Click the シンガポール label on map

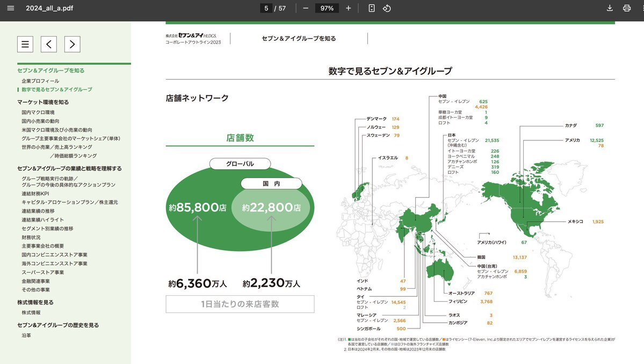368,329
